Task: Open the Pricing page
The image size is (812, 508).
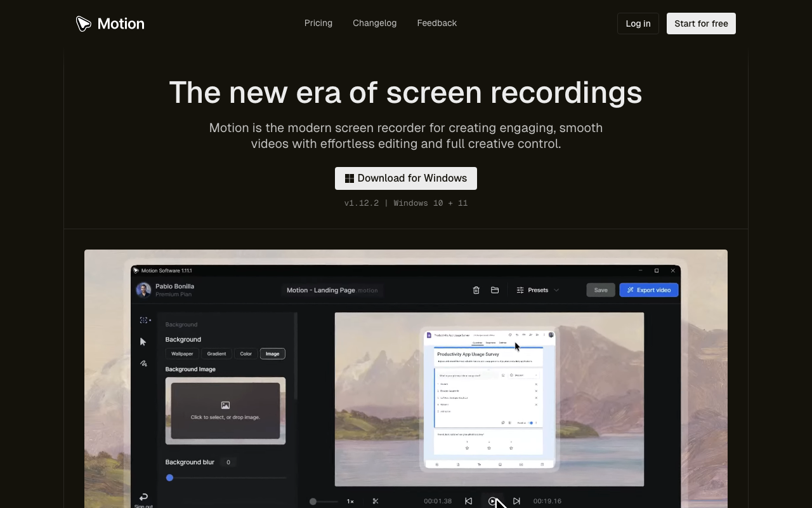Action: click(x=318, y=23)
